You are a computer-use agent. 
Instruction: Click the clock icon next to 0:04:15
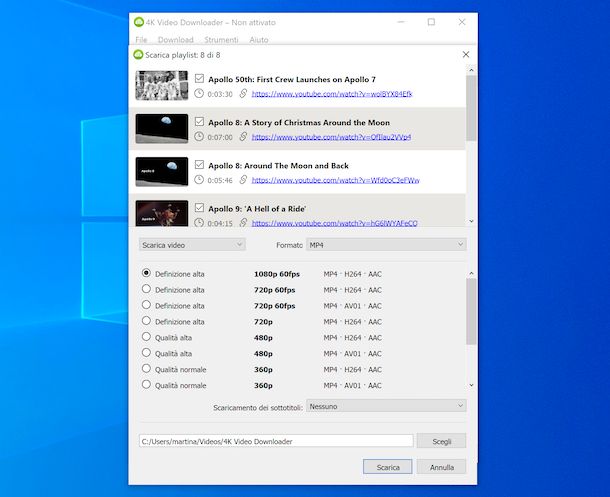[x=199, y=222]
